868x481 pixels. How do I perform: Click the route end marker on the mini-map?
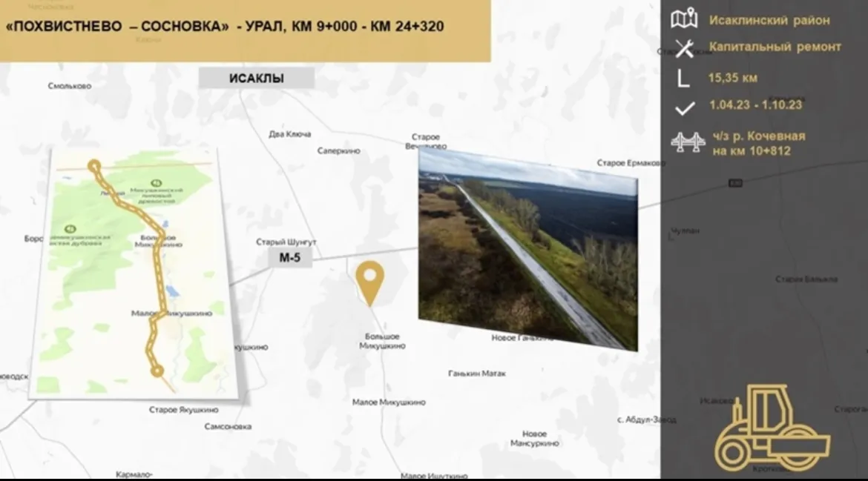coord(157,371)
